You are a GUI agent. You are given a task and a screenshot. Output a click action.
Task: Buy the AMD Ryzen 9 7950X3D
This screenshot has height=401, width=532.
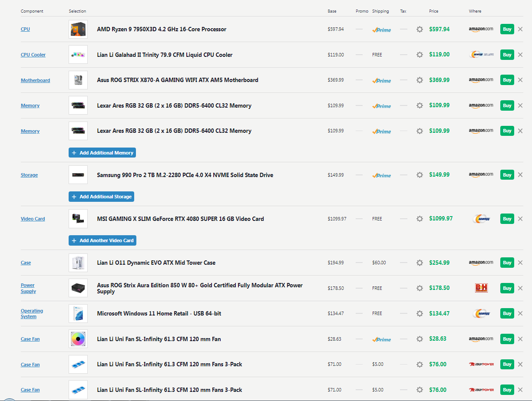(507, 29)
